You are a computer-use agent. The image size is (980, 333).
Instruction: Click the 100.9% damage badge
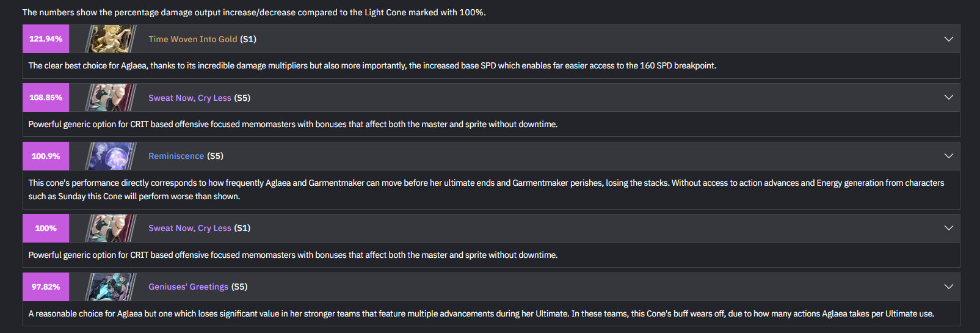click(x=46, y=156)
